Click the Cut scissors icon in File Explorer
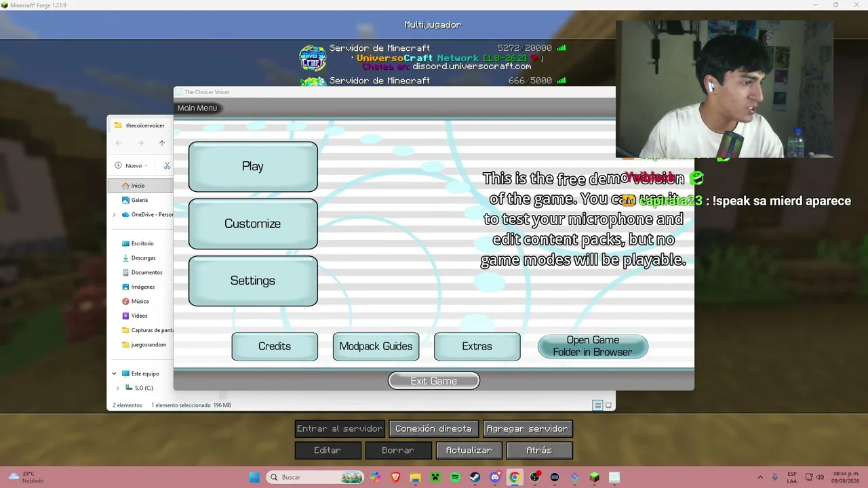The image size is (868, 488). point(167,165)
